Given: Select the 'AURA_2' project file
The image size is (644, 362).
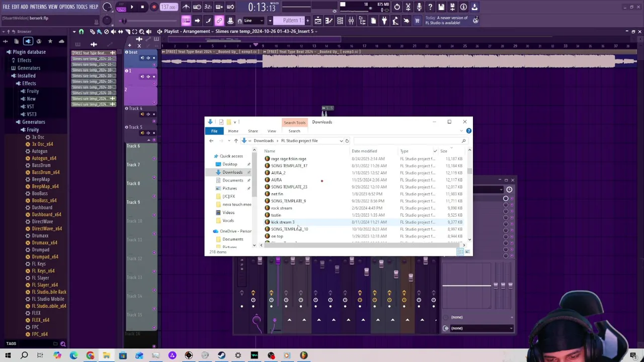Looking at the screenshot, I should tap(278, 173).
